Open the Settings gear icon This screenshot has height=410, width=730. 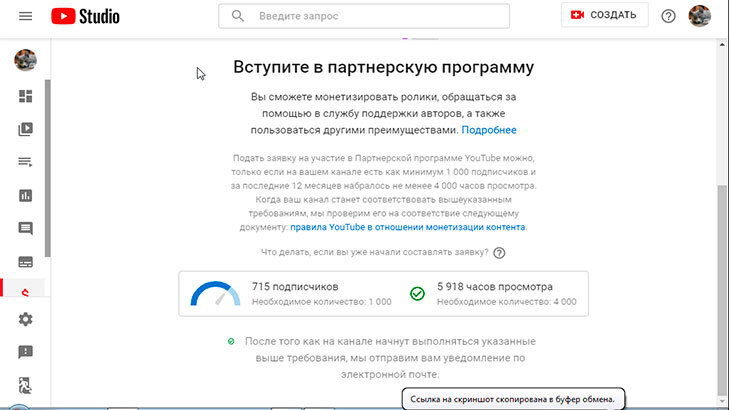pyautogui.click(x=25, y=319)
